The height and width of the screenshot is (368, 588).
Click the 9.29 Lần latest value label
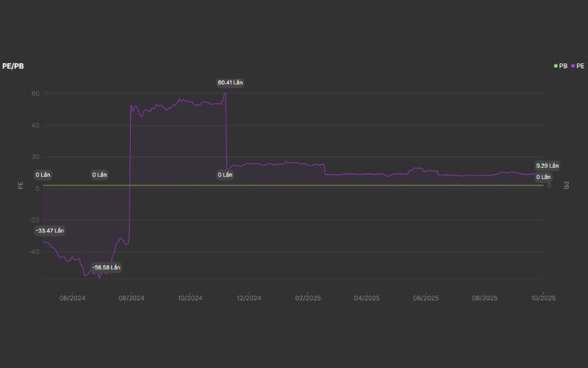click(x=547, y=166)
